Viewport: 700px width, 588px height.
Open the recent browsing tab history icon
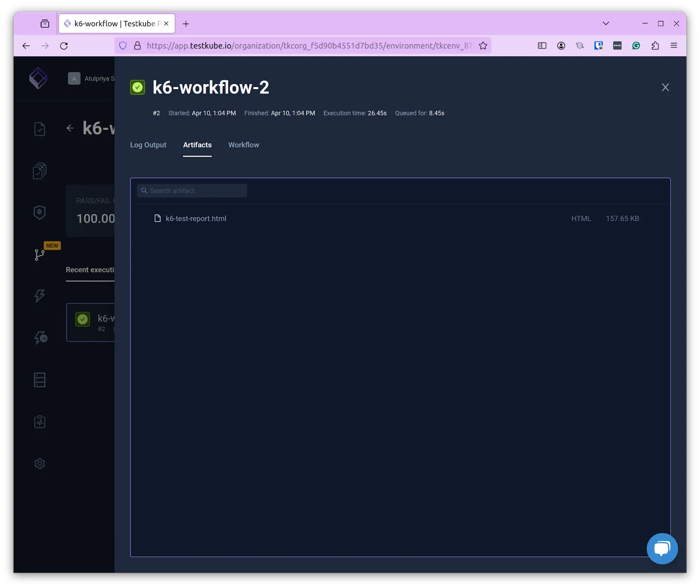[45, 24]
